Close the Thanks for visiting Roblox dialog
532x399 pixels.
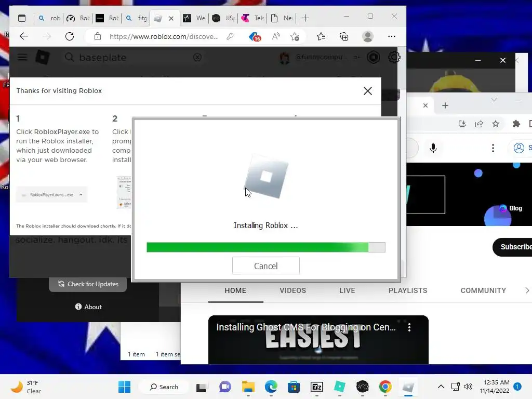367,91
